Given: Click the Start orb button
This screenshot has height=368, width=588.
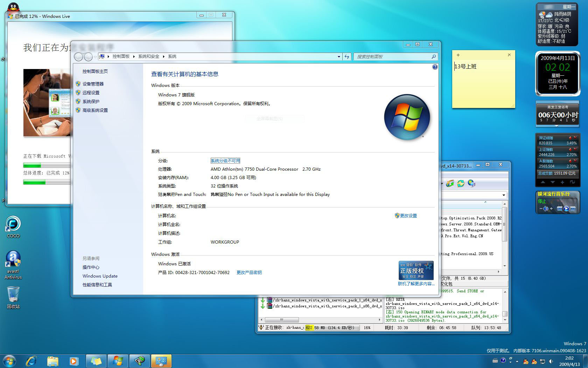Looking at the screenshot, I should 9,361.
